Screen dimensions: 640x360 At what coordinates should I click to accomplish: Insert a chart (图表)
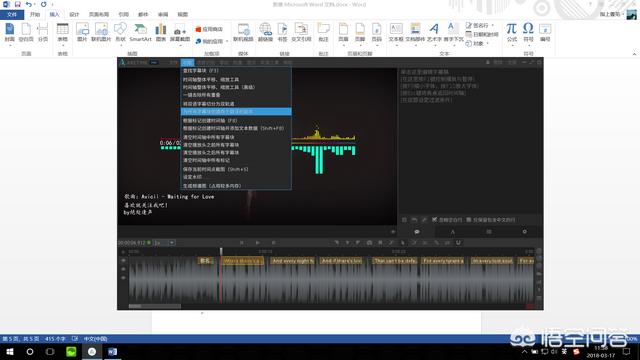coord(161,32)
